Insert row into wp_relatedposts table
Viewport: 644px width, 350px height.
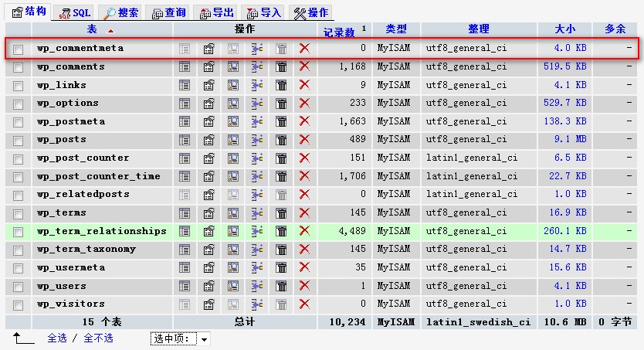coord(257,194)
